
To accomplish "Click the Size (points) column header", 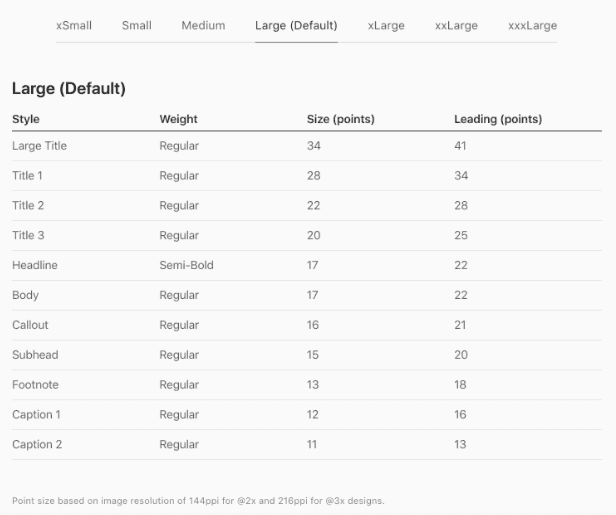I will point(341,119).
